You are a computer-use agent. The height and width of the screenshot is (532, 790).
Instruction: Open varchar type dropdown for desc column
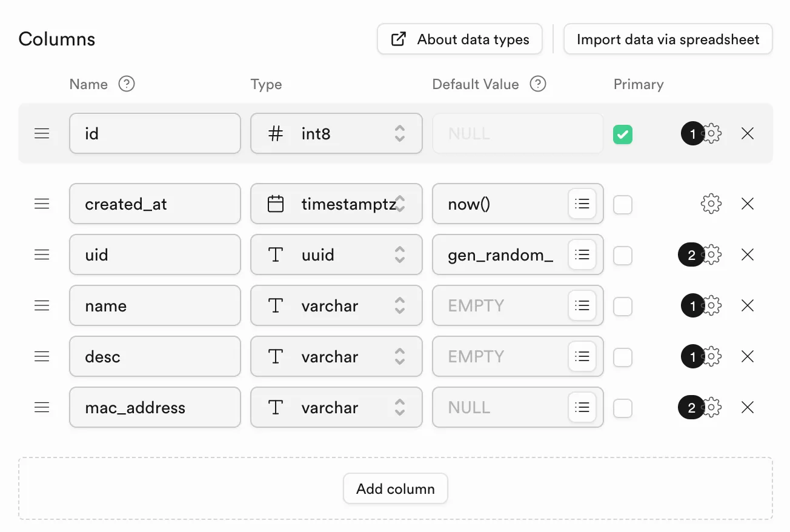click(336, 357)
